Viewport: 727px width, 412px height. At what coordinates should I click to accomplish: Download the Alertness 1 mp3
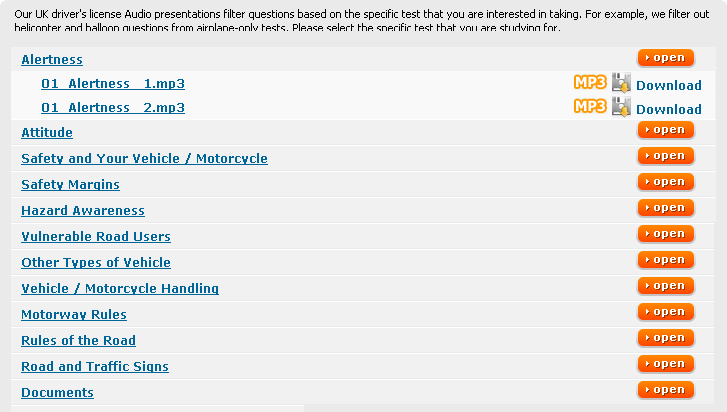tap(668, 85)
